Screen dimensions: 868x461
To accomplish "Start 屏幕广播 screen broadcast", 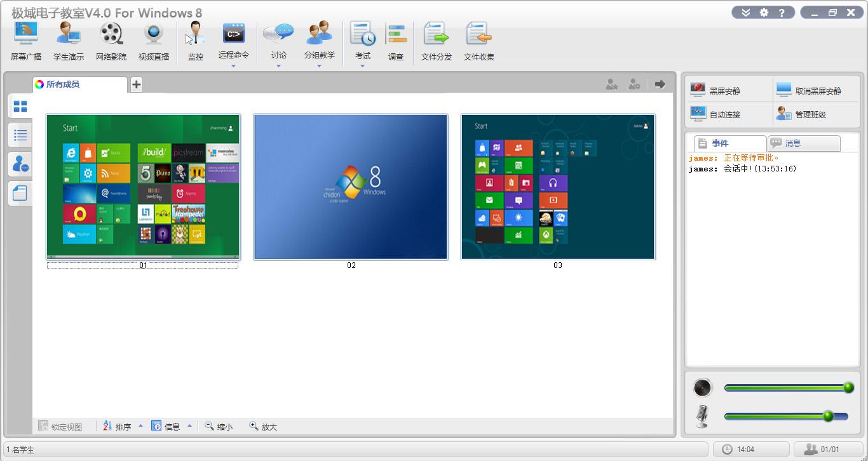I will (x=26, y=41).
